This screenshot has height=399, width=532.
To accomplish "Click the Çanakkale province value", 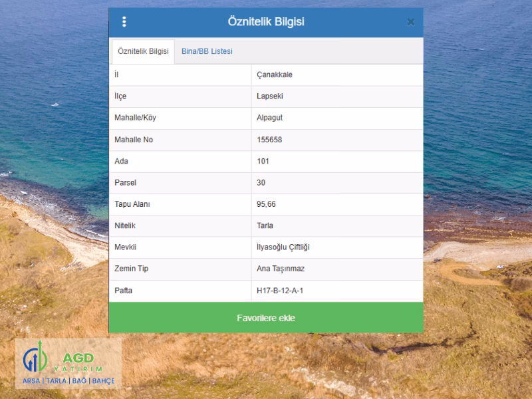I will 275,74.
